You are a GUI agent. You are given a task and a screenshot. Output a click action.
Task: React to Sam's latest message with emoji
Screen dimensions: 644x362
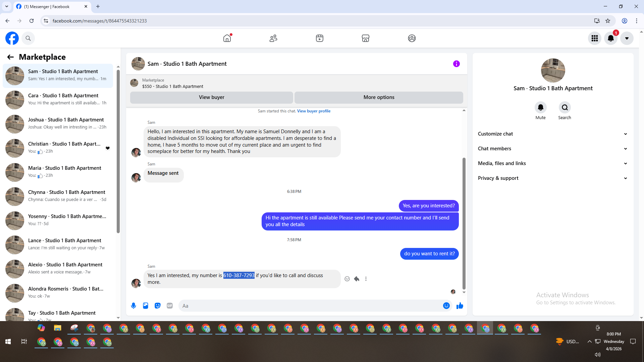pos(347,279)
